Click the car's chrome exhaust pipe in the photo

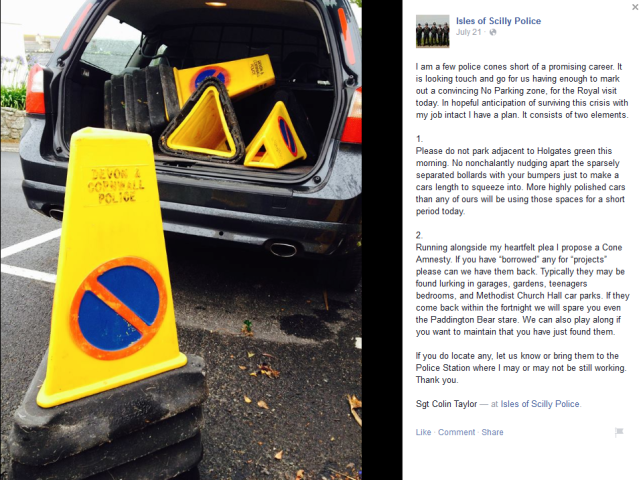(282, 249)
